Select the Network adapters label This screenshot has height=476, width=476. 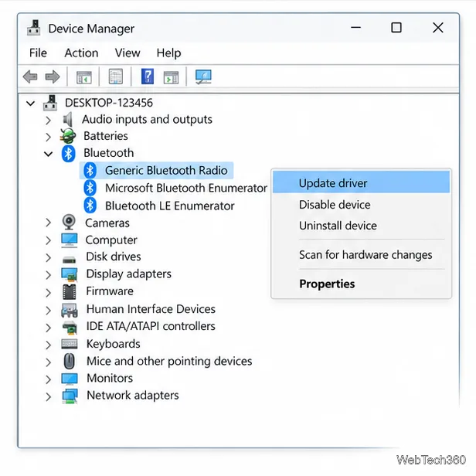click(x=133, y=396)
